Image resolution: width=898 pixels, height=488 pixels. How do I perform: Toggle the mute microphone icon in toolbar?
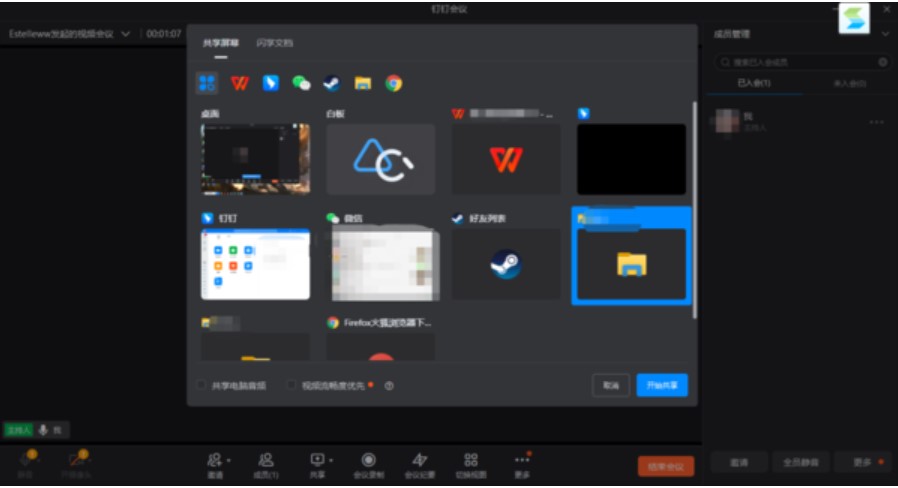click(x=26, y=459)
